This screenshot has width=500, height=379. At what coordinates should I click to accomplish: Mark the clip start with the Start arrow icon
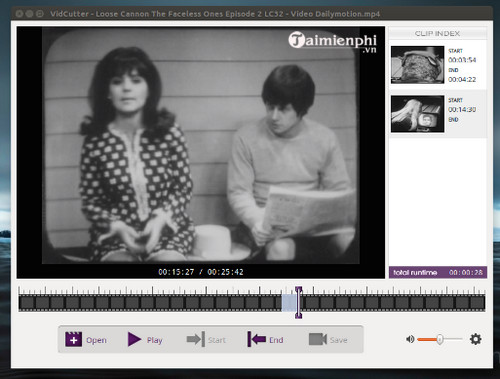(x=196, y=339)
